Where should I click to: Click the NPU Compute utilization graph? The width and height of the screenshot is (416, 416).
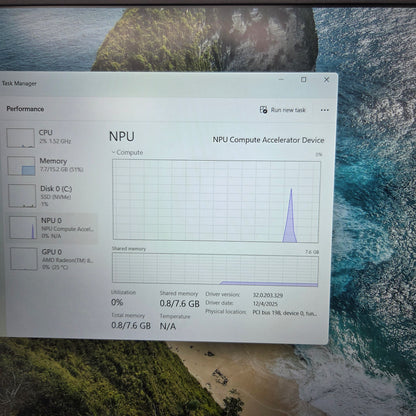(x=216, y=201)
